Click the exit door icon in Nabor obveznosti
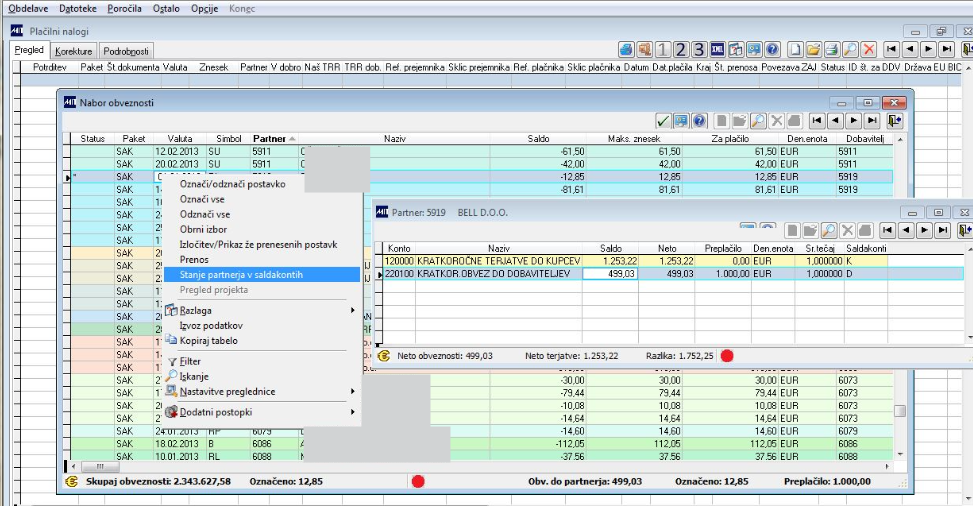 pyautogui.click(x=894, y=120)
